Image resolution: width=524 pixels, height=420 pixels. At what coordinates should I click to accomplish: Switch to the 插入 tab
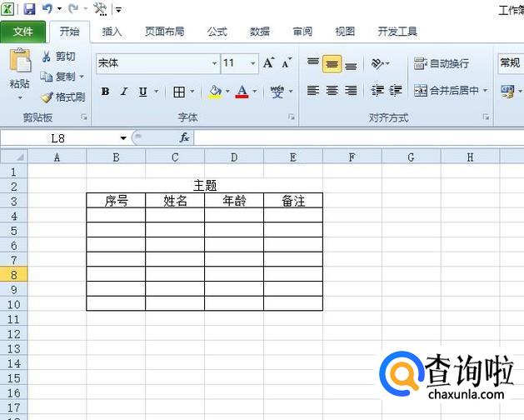[x=112, y=32]
